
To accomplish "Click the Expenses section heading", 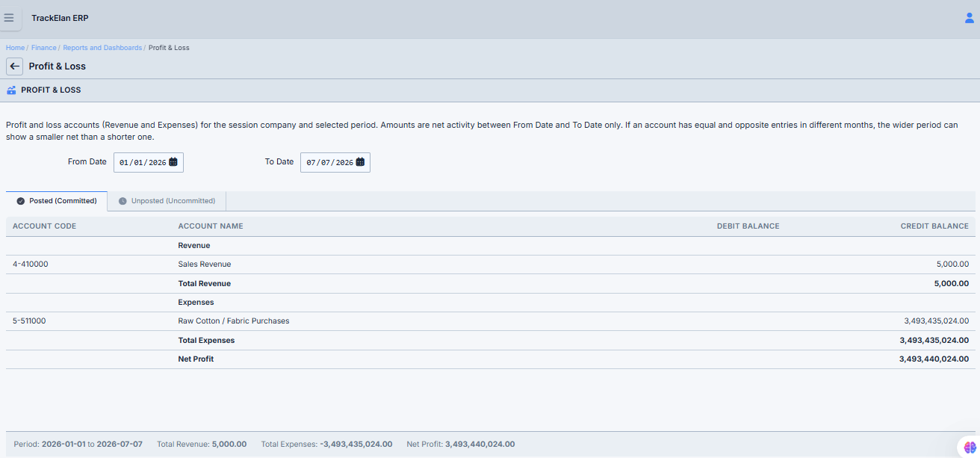I will [196, 303].
